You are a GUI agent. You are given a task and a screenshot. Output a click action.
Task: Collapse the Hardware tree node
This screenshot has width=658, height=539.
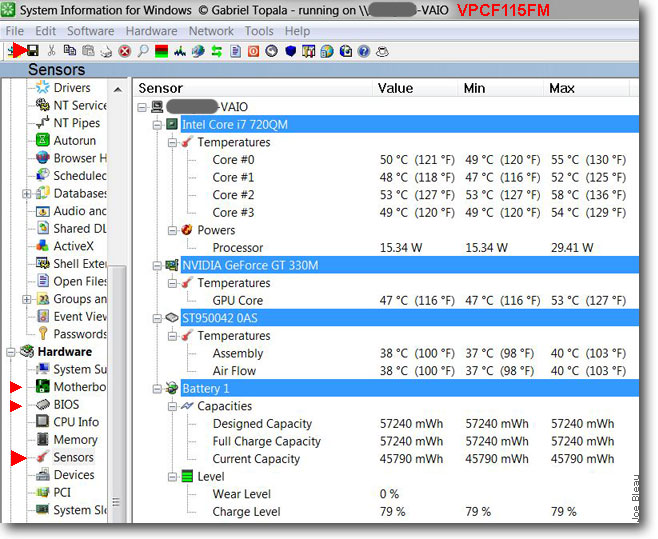tap(11, 352)
